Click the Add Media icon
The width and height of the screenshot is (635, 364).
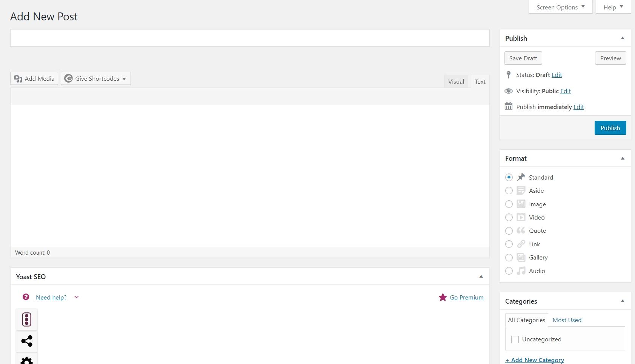(18, 78)
